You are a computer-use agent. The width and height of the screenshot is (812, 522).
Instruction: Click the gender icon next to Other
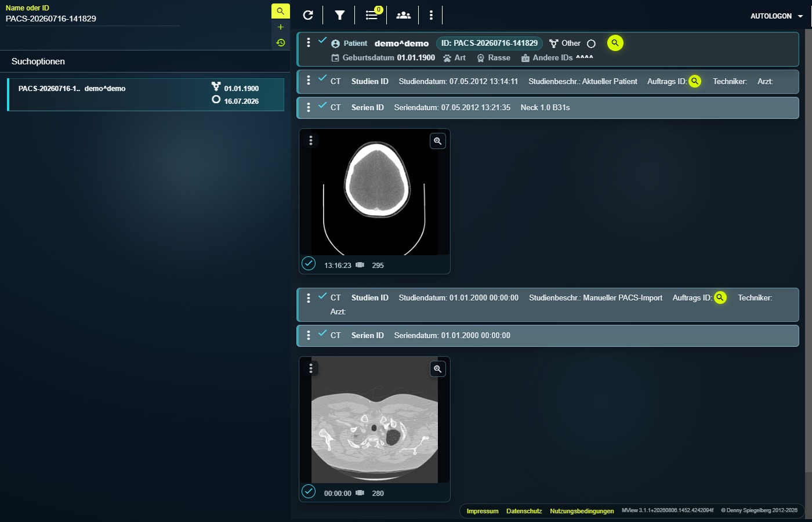click(553, 43)
